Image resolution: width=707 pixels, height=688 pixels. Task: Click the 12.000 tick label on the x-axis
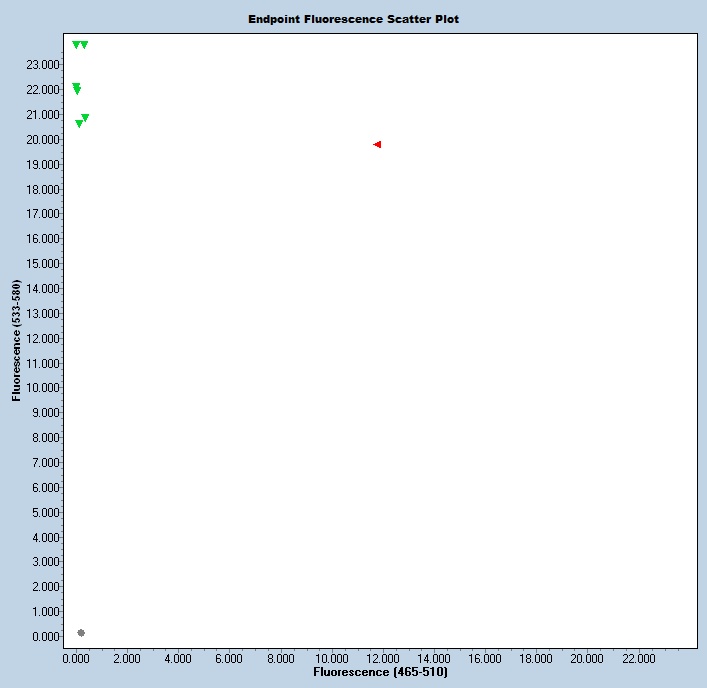[x=383, y=658]
